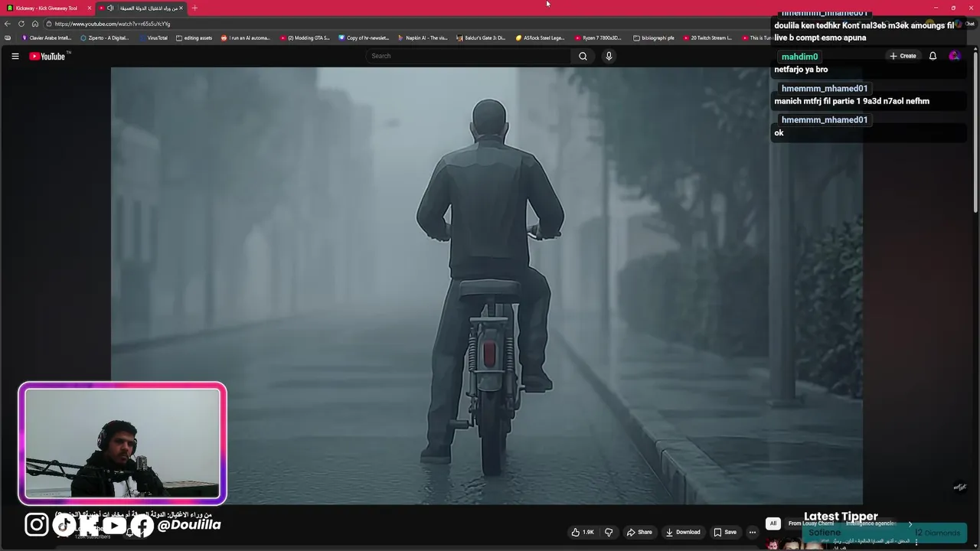
Task: Show more filter chips with right chevron
Action: 910,523
